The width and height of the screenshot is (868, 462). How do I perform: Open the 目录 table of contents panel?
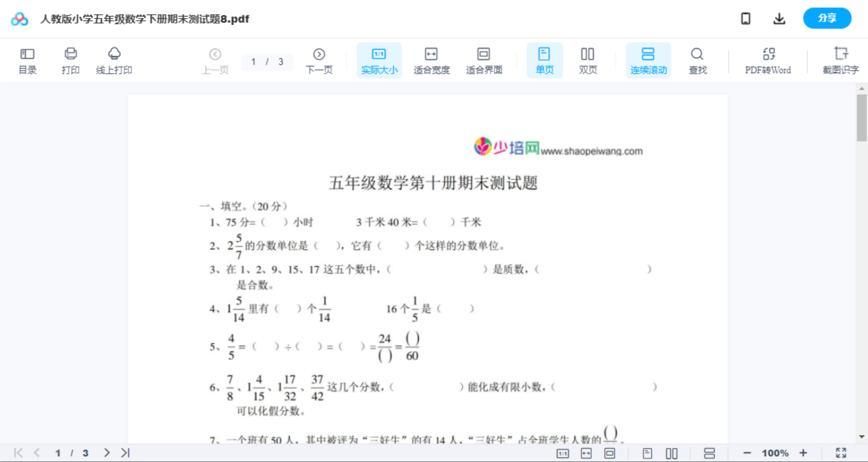tap(28, 60)
